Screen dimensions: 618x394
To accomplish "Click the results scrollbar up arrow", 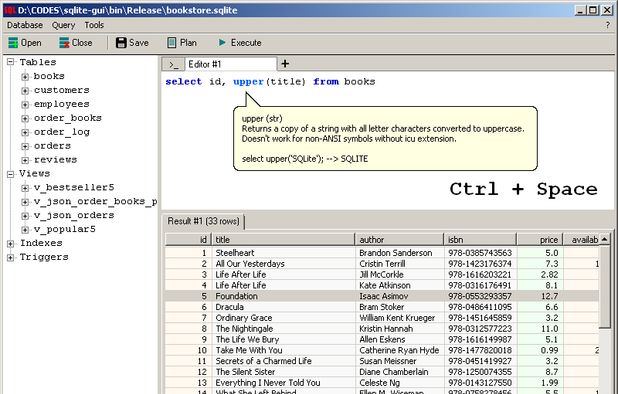I will (605, 239).
